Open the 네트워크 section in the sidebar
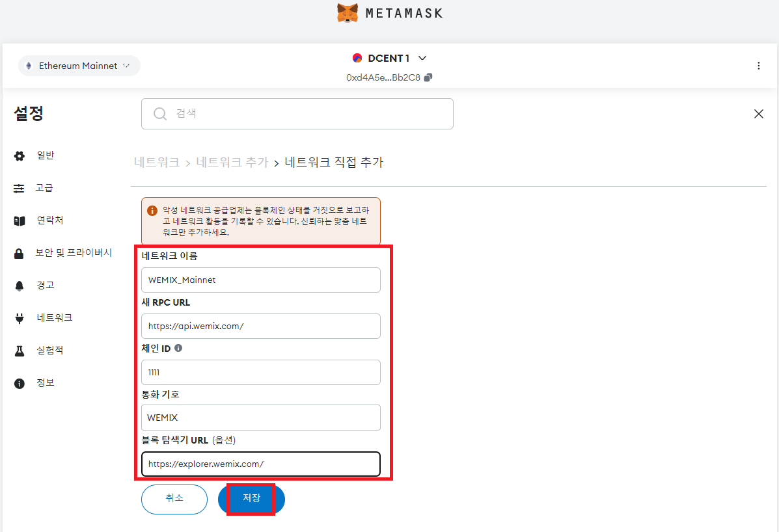Image resolution: width=779 pixels, height=532 pixels. coord(55,317)
